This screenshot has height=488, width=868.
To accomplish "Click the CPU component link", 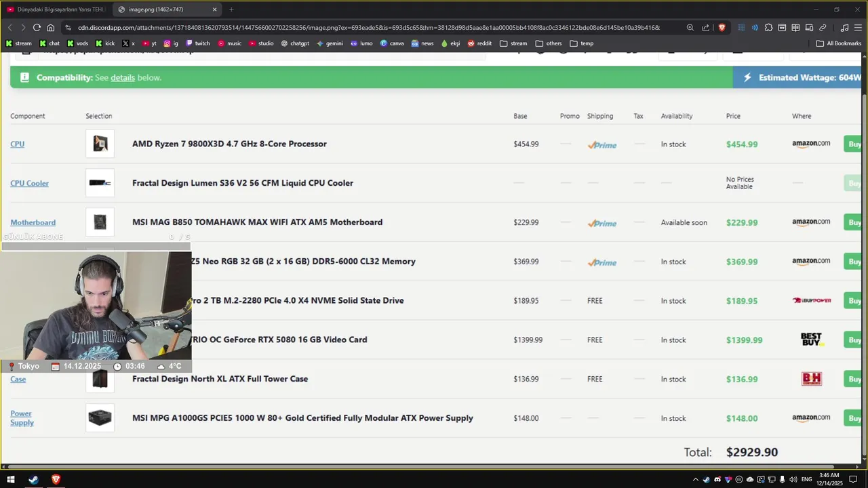I will tap(18, 144).
